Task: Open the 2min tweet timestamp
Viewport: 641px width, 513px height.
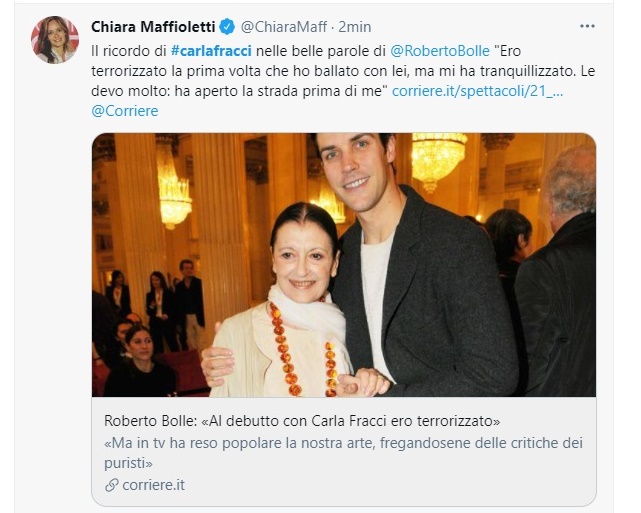Action: coord(355,27)
